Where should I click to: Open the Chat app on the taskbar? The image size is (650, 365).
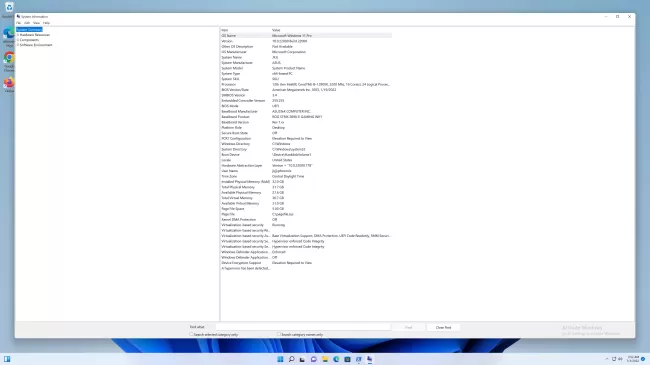pyautogui.click(x=313, y=359)
